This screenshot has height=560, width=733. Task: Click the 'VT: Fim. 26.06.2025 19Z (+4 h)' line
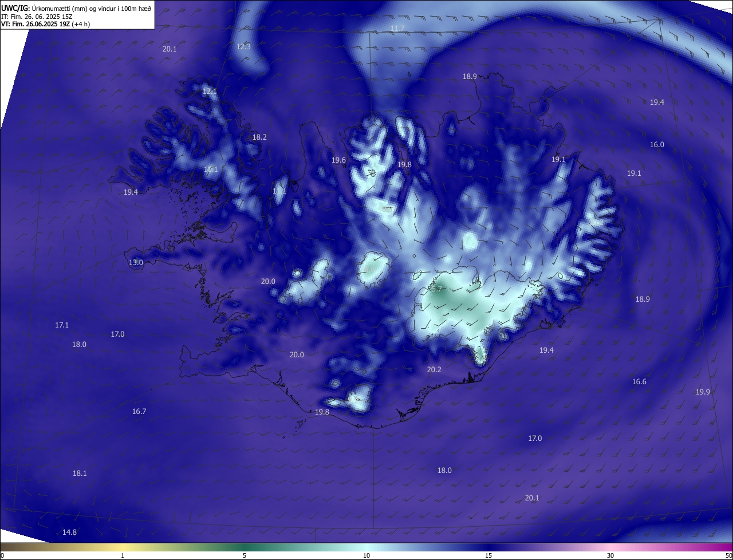point(45,24)
